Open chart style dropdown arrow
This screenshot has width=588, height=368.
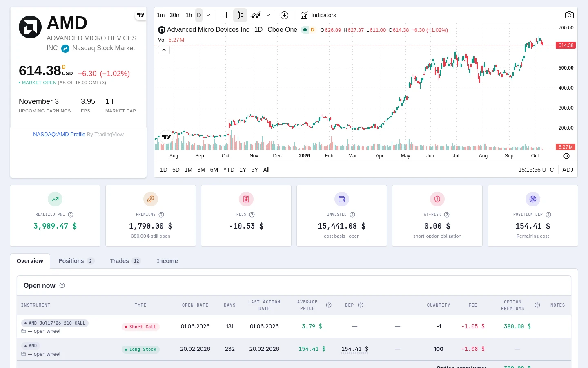pos(268,15)
